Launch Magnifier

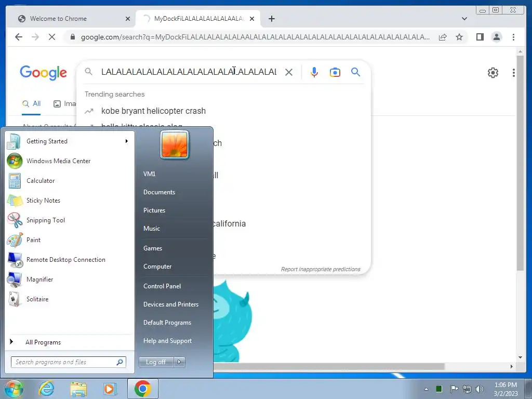70,279
